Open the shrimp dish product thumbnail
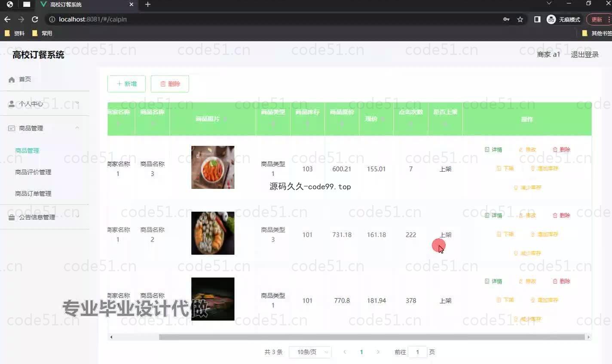 point(213,167)
